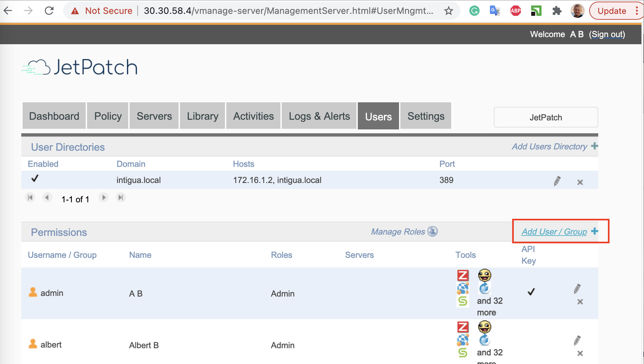
Task: Remove the admin user with X icon
Action: click(x=580, y=302)
